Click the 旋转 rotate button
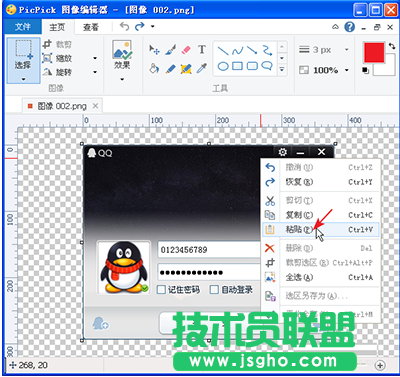 coord(58,72)
